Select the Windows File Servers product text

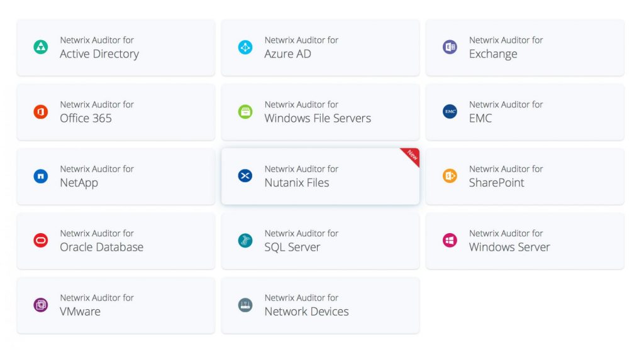pyautogui.click(x=318, y=118)
